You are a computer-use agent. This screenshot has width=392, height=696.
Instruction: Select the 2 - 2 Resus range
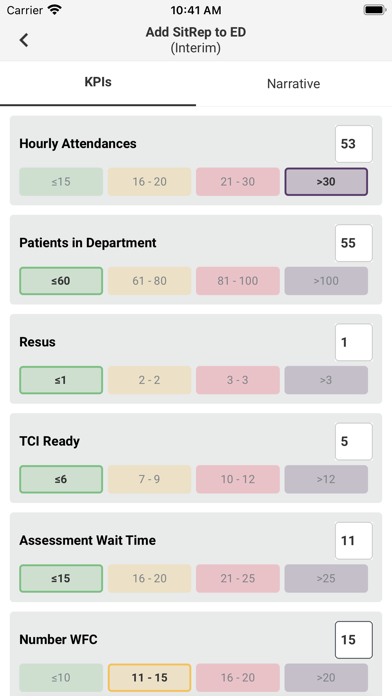(x=150, y=380)
